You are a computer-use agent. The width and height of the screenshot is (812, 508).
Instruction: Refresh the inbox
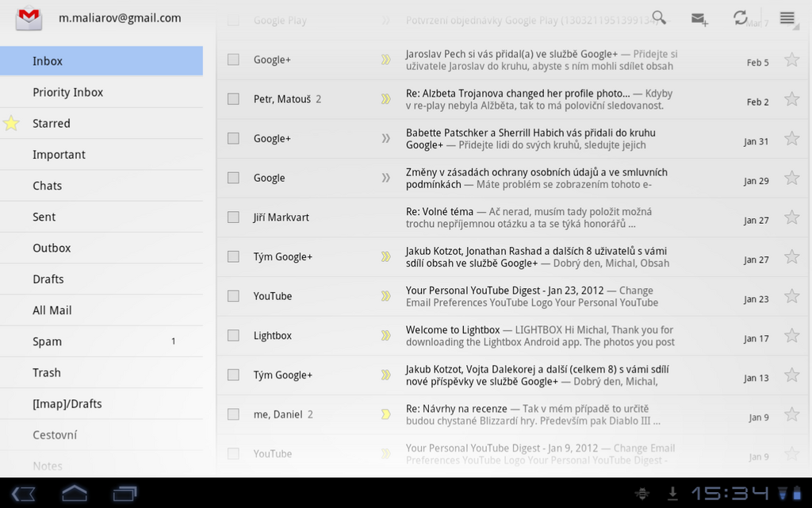741,17
